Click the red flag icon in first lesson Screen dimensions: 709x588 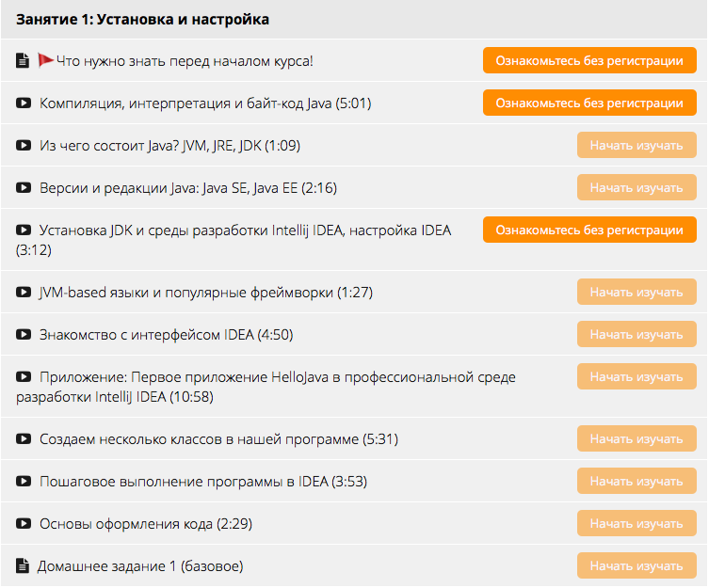45,61
